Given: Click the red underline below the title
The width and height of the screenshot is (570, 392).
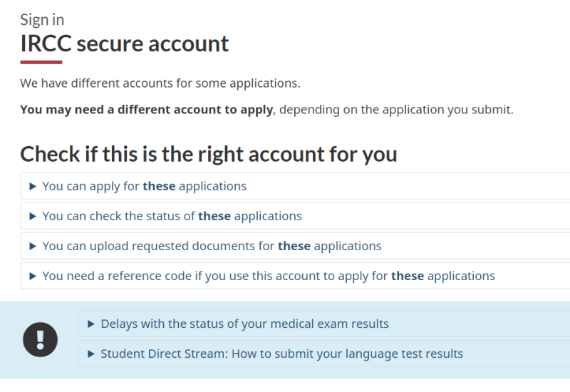Looking at the screenshot, I should click(x=41, y=62).
